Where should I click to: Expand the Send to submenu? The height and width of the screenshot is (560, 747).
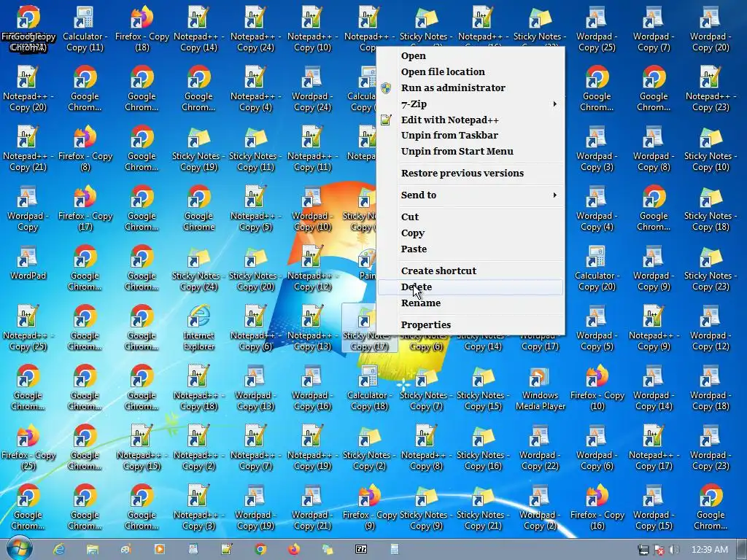[471, 195]
